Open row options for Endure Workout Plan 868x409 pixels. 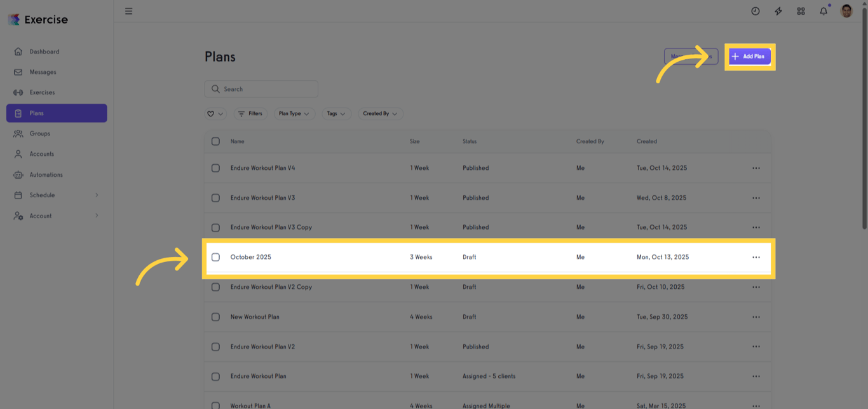756,376
